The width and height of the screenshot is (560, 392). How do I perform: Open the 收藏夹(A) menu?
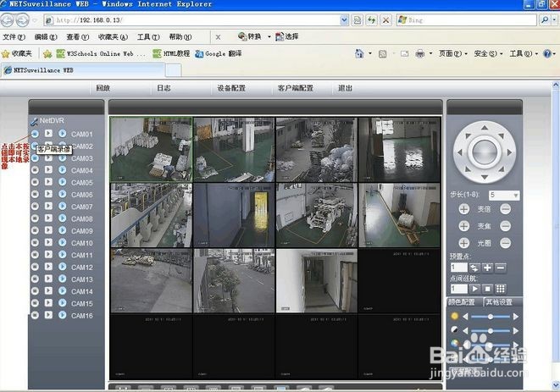tap(113, 36)
